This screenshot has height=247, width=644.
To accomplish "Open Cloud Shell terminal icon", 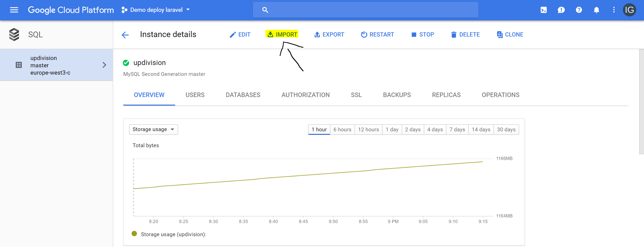I will click(544, 10).
